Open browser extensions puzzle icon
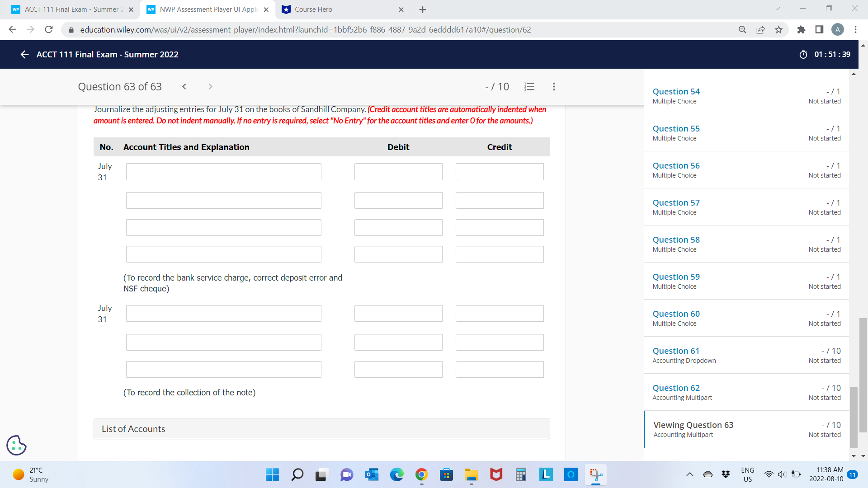The image size is (868, 488). tap(801, 30)
